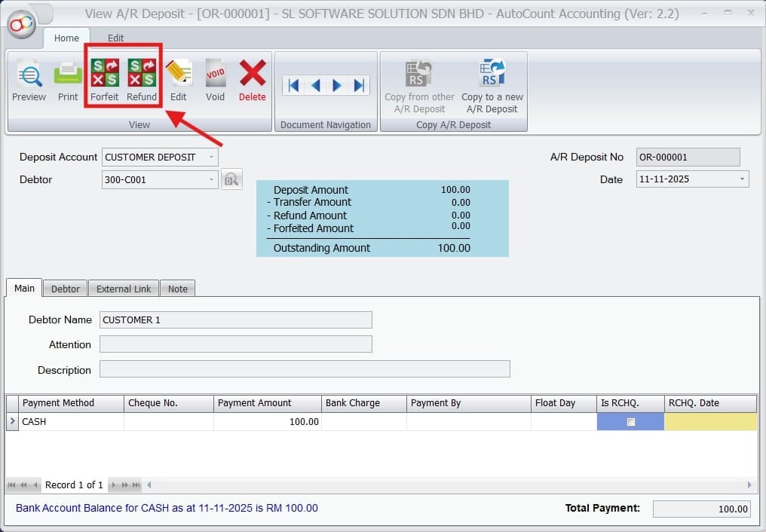This screenshot has width=766, height=532.
Task: Navigate to the next document
Action: [x=337, y=85]
